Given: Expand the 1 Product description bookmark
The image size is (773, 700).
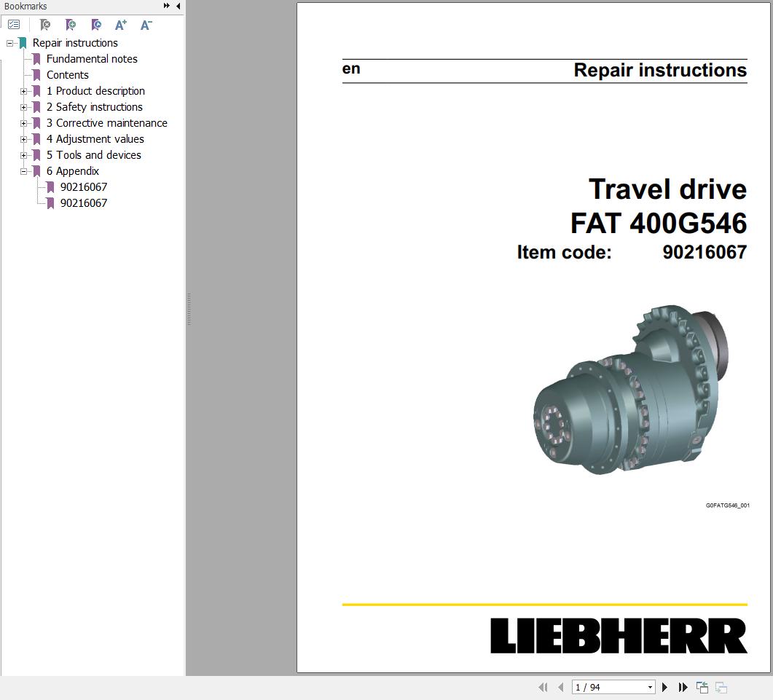Looking at the screenshot, I should 23,91.
